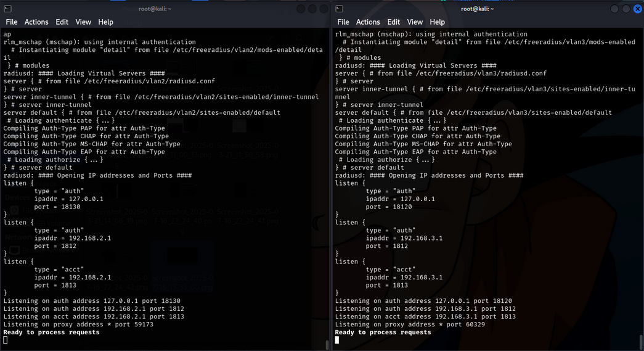Open Actions menu in right terminal
The height and width of the screenshot is (351, 644).
point(368,22)
